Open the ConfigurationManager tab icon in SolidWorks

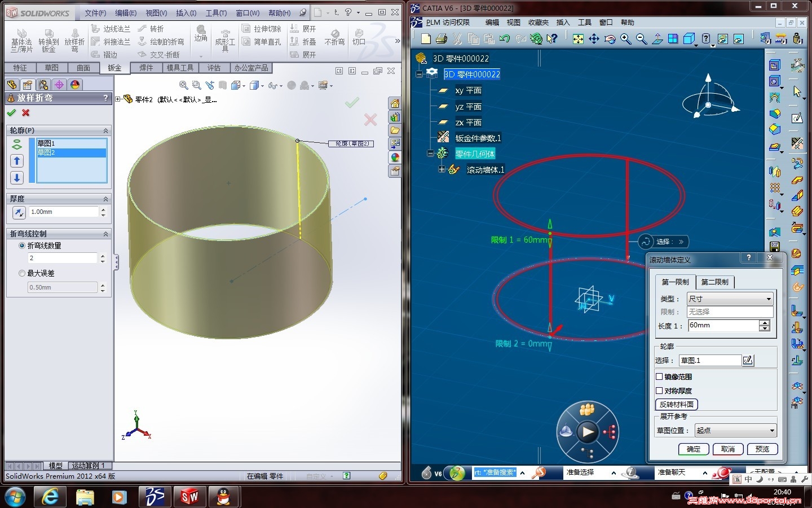[43, 85]
